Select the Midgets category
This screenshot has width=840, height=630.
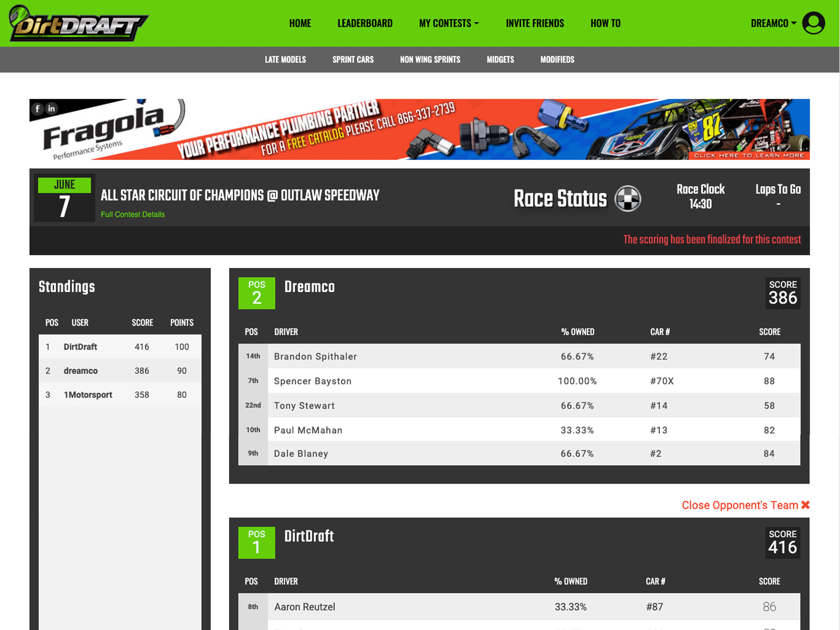coord(500,60)
